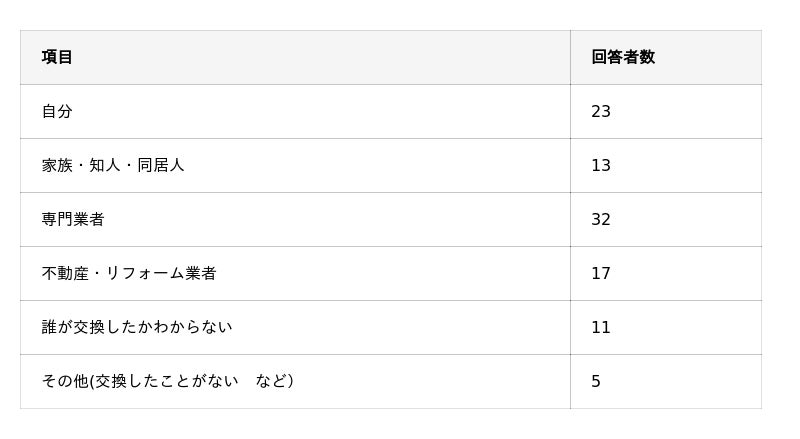
Task: Select the value 13 in 回答者数 column
Action: [600, 165]
